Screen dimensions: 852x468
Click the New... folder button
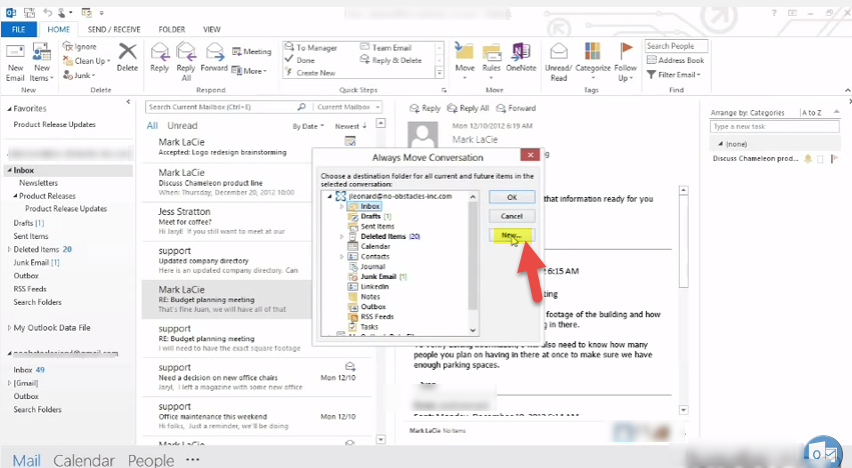click(x=512, y=235)
